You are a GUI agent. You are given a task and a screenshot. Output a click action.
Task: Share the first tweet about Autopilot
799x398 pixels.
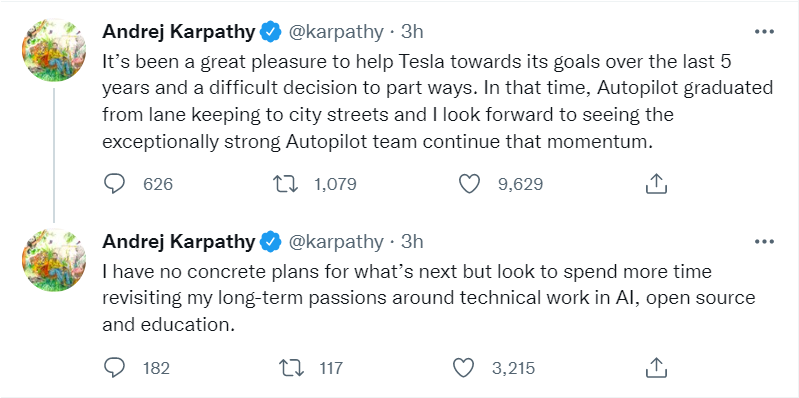656,184
